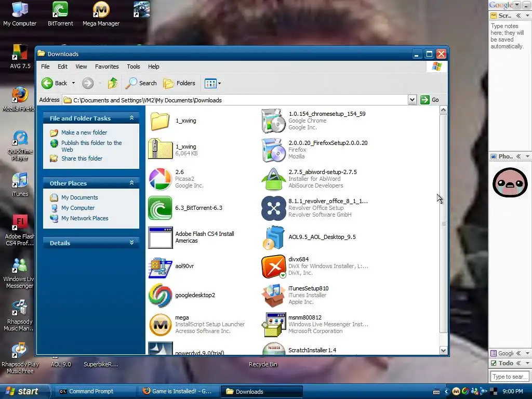Open the Favorites menu
532x399 pixels.
click(x=107, y=66)
